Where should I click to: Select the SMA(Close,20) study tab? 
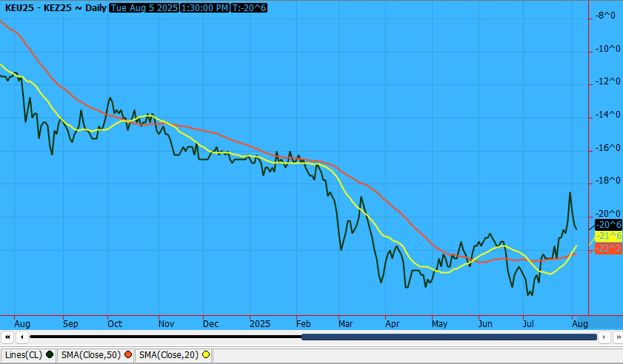(169, 355)
